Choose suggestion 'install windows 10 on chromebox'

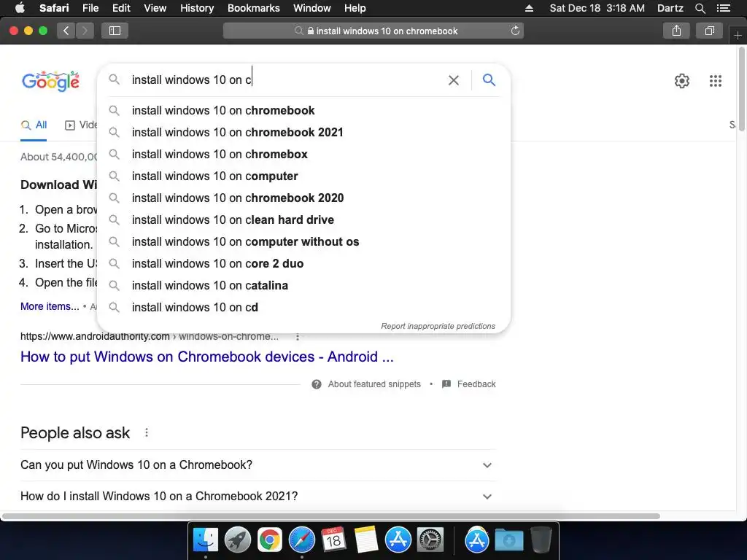[303, 155]
